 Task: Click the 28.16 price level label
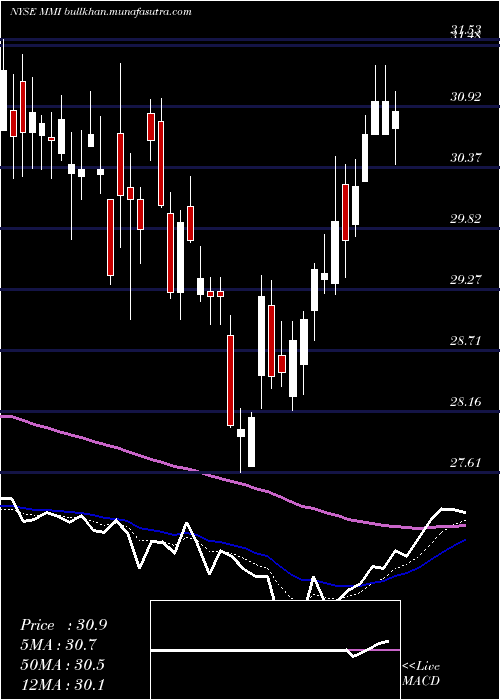466,401
